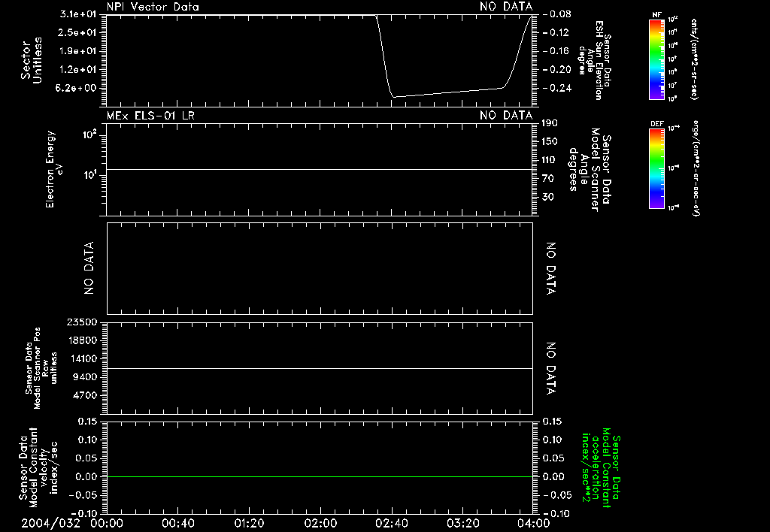The height and width of the screenshot is (532, 770).
Task: Click the '14100' scanner position axis value
Action: (81, 358)
